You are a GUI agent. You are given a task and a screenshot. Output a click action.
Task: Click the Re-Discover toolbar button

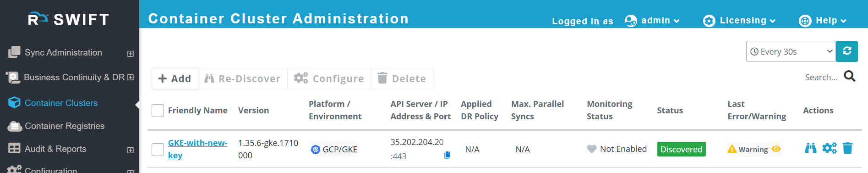[x=243, y=79]
